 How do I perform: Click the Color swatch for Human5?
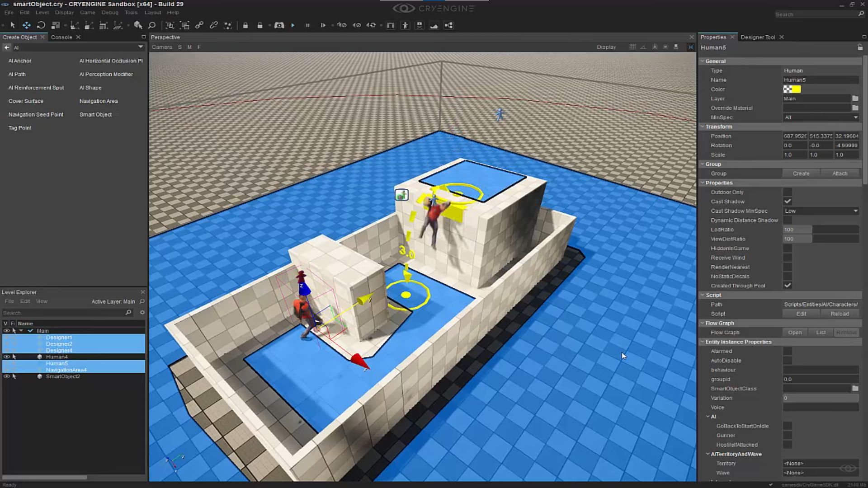point(792,89)
